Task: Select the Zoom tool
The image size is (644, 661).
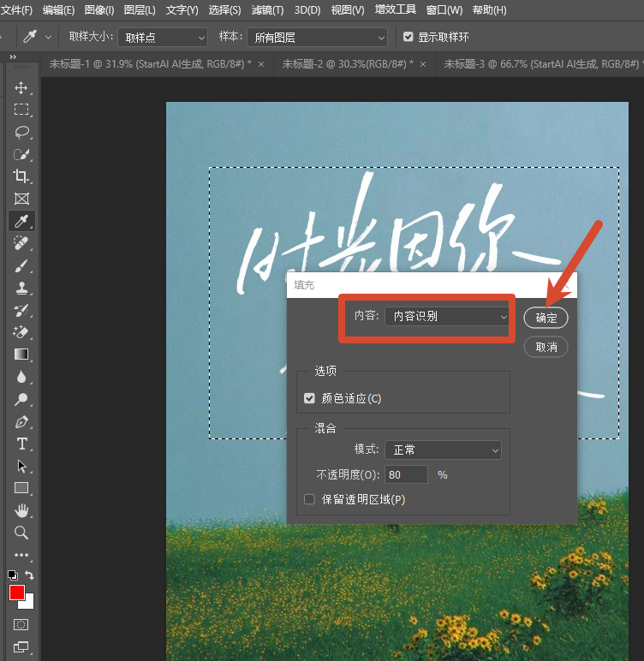Action: pyautogui.click(x=21, y=533)
